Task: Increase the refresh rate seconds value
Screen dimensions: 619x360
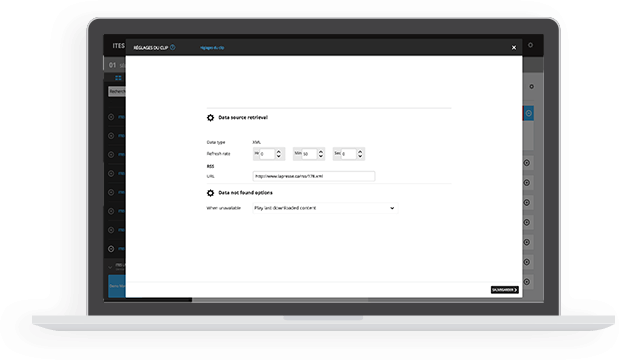Action: 360,152
